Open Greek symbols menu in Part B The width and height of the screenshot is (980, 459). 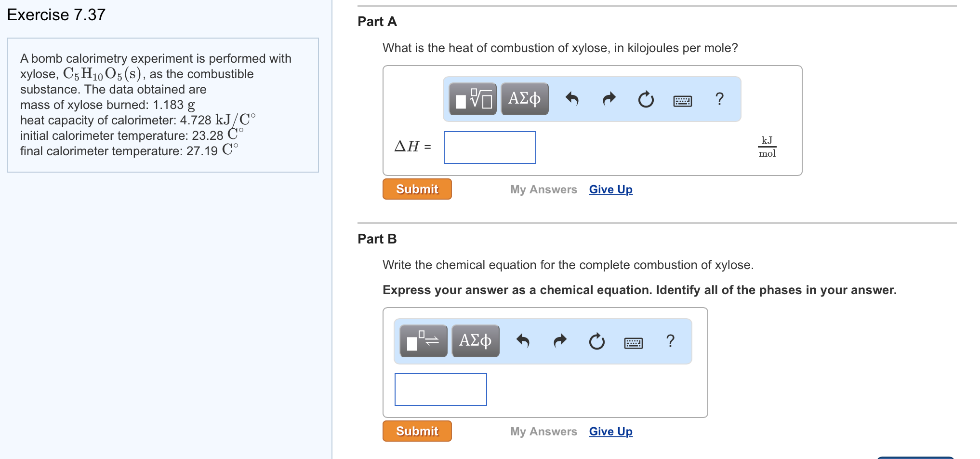point(475,341)
